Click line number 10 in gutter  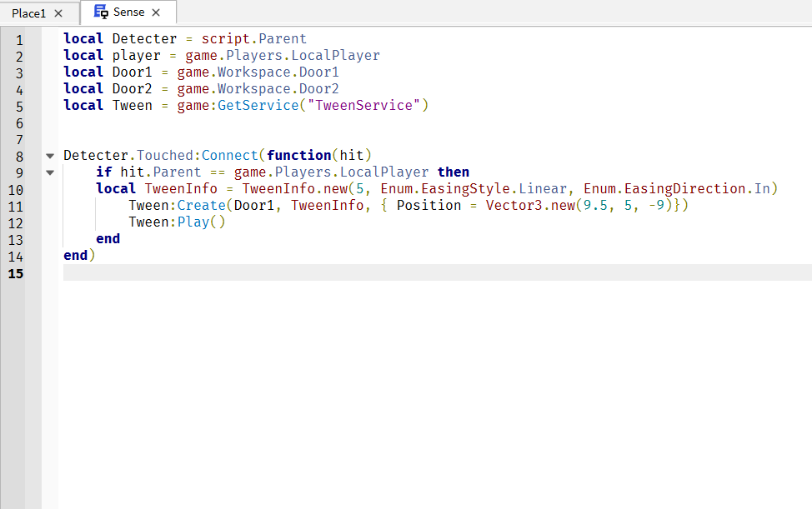point(16,191)
